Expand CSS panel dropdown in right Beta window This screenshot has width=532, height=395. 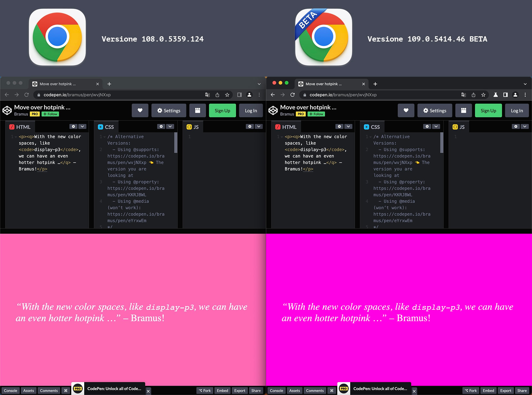(436, 126)
